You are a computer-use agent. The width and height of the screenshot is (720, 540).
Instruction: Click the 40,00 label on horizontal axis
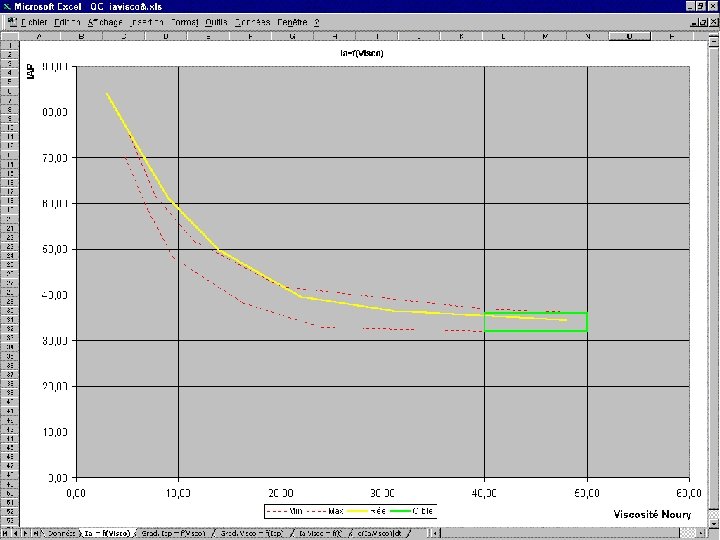(484, 493)
